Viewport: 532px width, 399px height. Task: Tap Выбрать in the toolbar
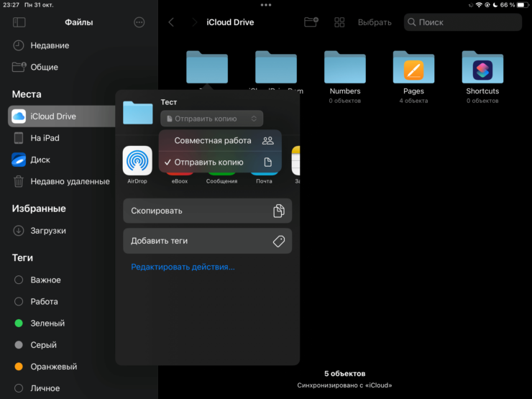(x=375, y=22)
